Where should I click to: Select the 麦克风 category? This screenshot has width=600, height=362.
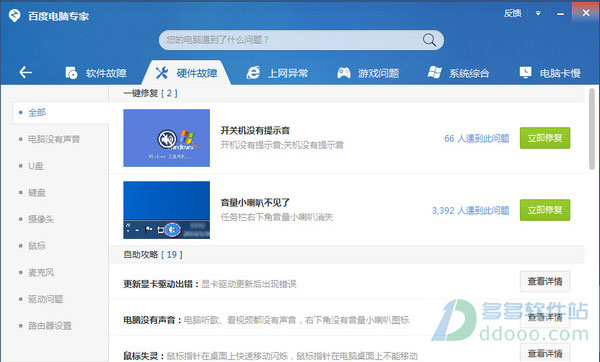coord(41,272)
